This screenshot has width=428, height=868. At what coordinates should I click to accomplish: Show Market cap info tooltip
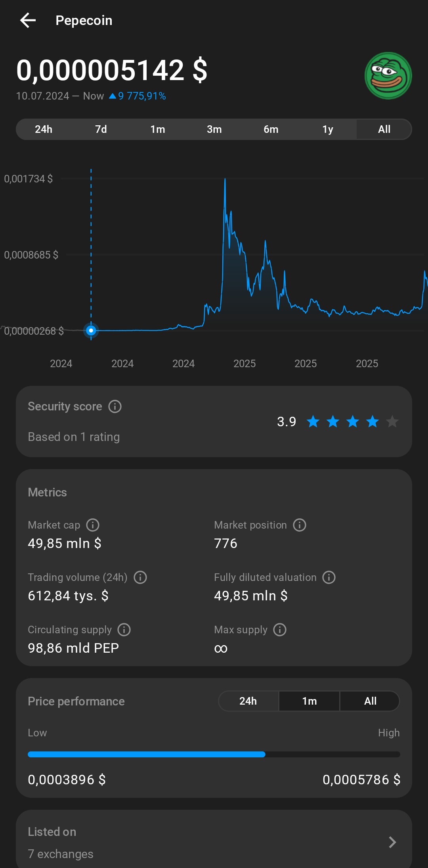93,525
